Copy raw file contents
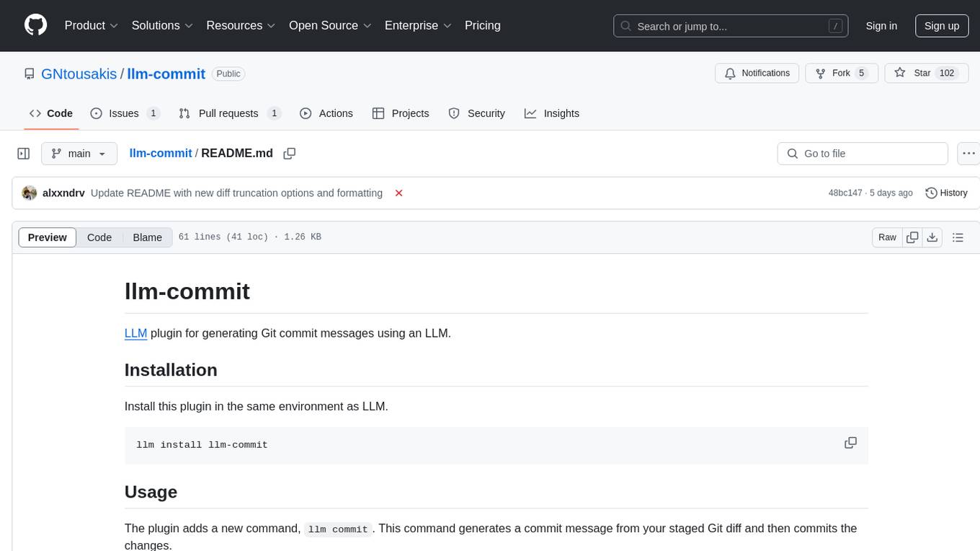The width and height of the screenshot is (980, 551). (x=912, y=237)
